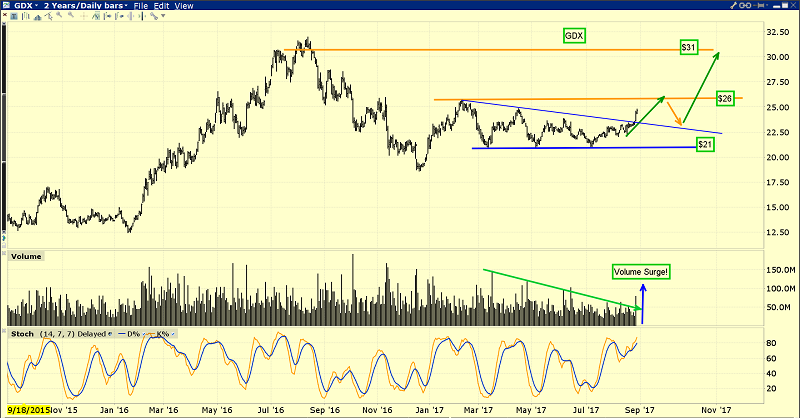This screenshot has width=800, height=418.
Task: Open the 2 Years/Daily bars timeframe dropdown
Action: pyautogui.click(x=128, y=6)
